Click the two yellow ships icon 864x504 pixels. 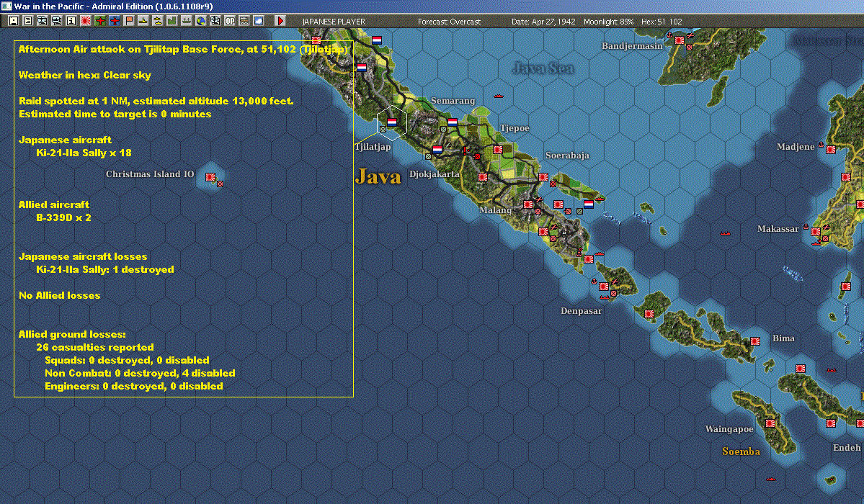[158, 21]
